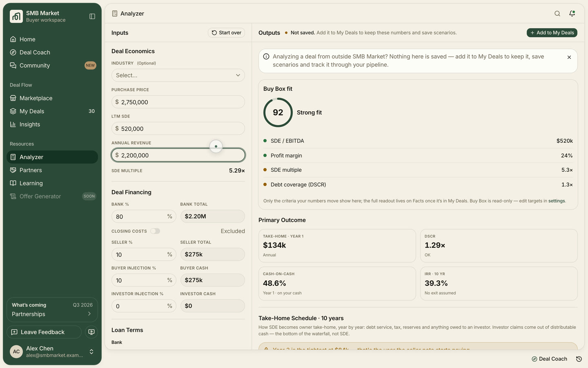Open Insights page

pyautogui.click(x=52, y=124)
